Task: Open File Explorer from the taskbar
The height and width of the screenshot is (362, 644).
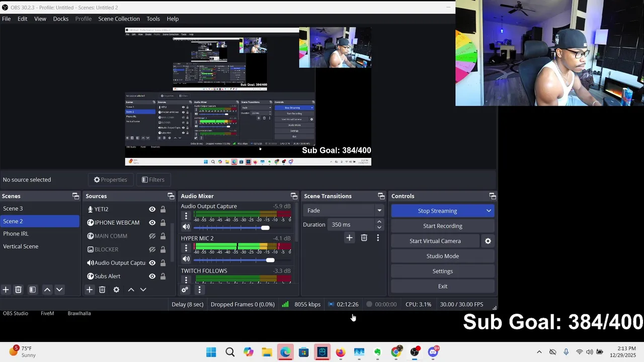Action: coord(267,352)
